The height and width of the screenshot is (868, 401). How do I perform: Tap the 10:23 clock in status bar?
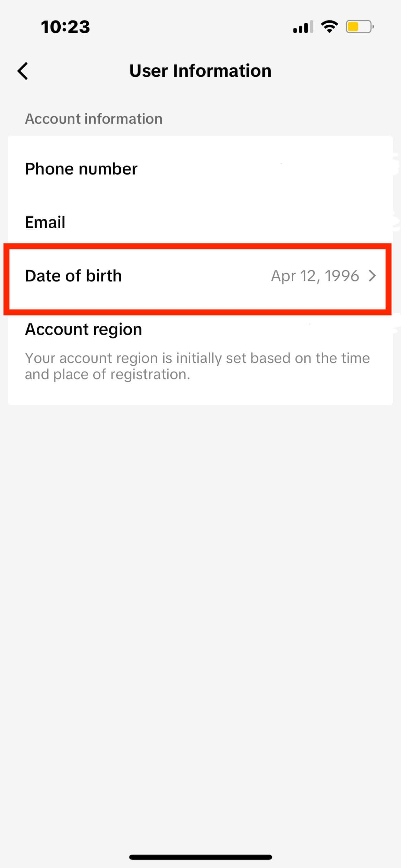pos(65,27)
